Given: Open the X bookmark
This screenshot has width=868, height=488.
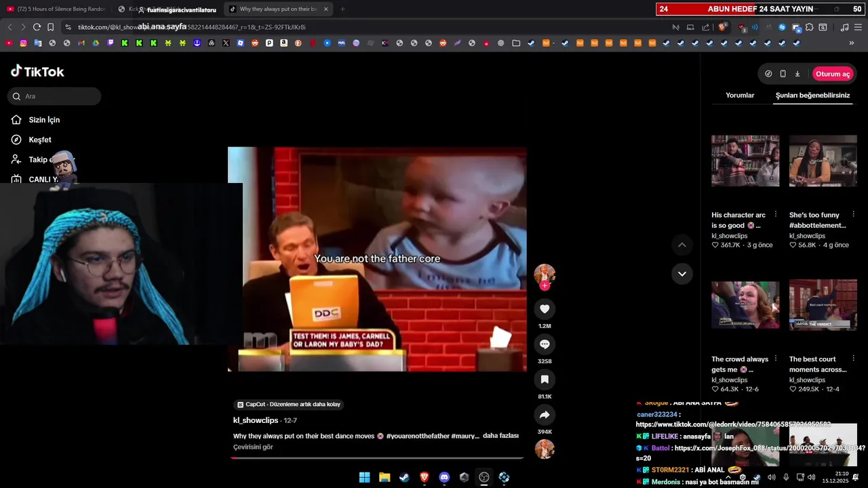Looking at the screenshot, I should click(226, 43).
